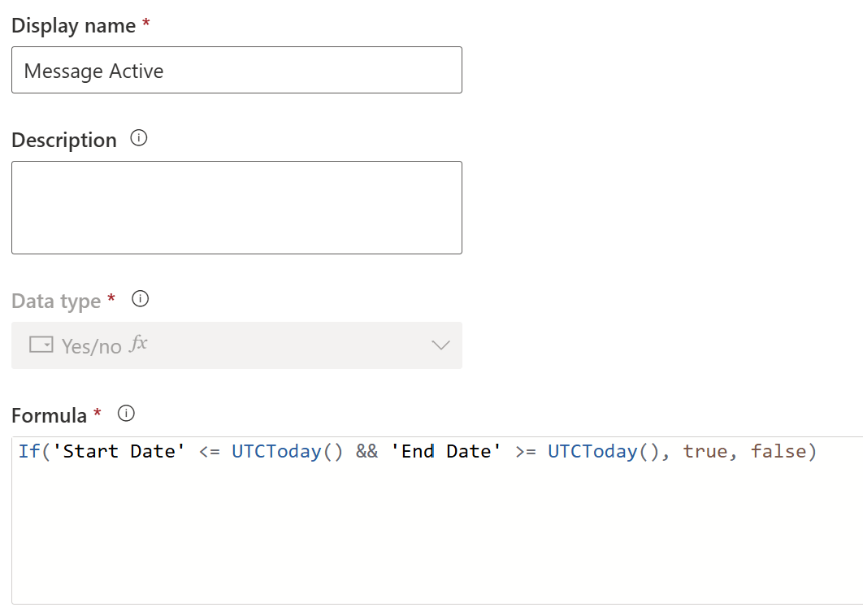Click the Formula field label

pos(49,415)
